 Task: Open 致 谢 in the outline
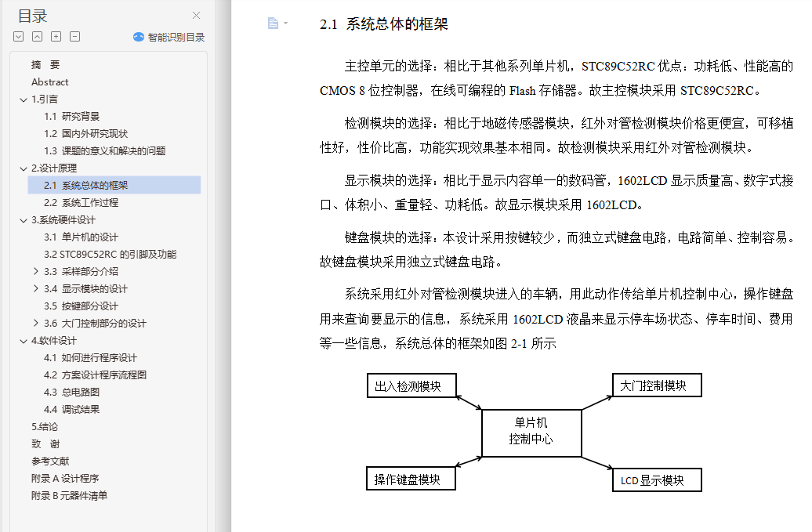45,444
